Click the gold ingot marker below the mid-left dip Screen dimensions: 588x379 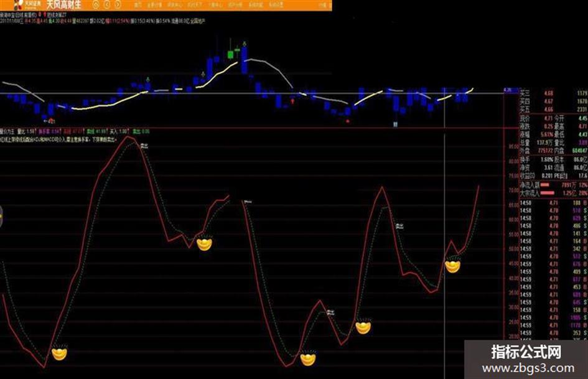204,244
